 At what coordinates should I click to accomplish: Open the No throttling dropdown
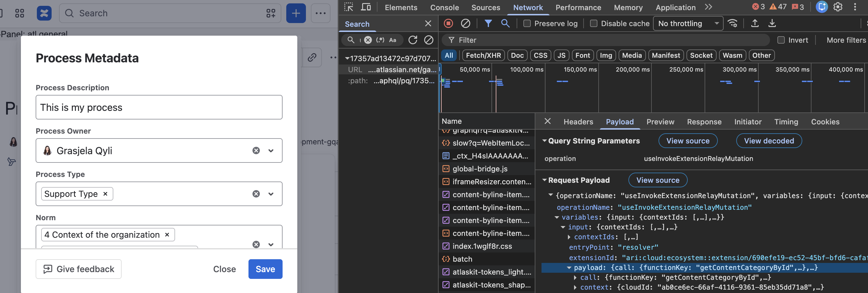pyautogui.click(x=688, y=24)
